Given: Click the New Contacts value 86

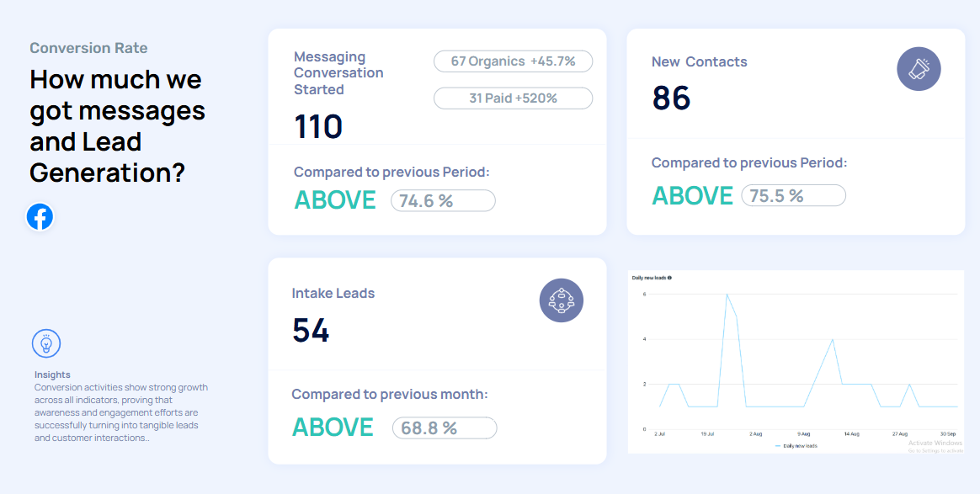Looking at the screenshot, I should (x=671, y=98).
